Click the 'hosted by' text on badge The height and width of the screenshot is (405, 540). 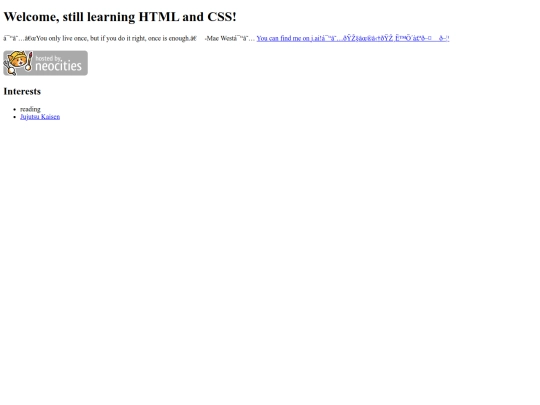pos(48,58)
